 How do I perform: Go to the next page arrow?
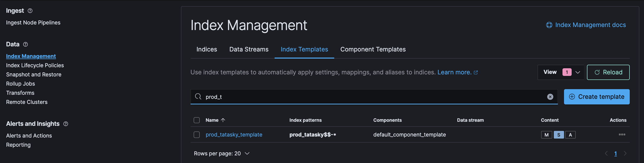coord(625,153)
